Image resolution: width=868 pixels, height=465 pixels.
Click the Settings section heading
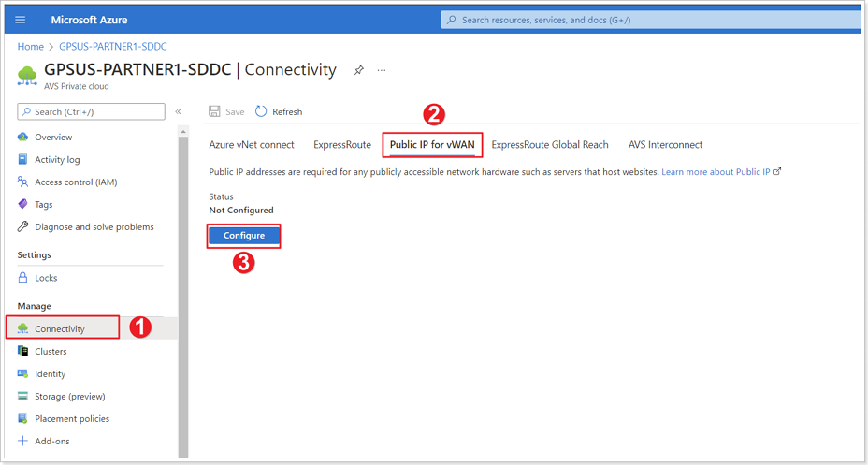tap(34, 255)
